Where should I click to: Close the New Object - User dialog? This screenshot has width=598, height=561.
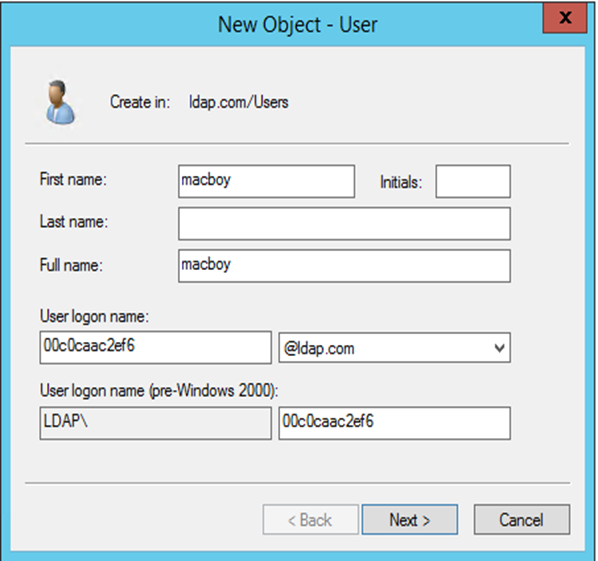coord(565,18)
